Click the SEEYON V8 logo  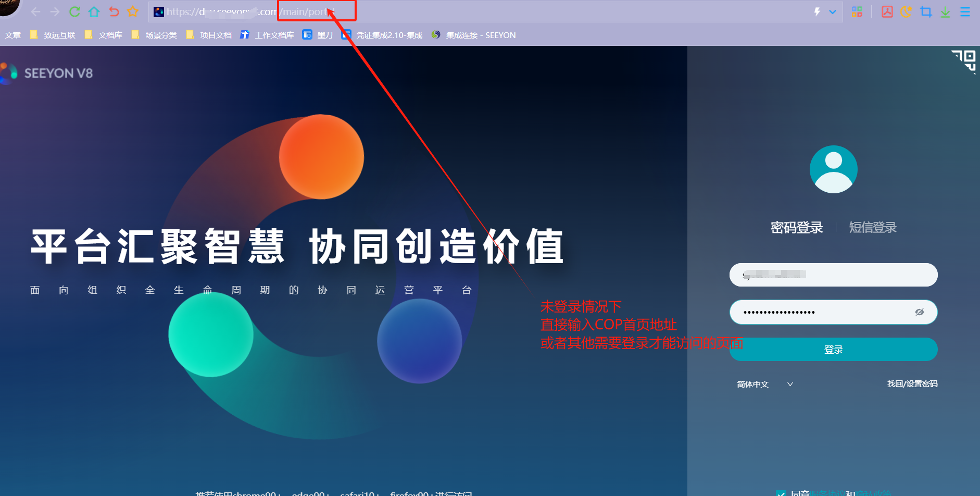(x=47, y=73)
